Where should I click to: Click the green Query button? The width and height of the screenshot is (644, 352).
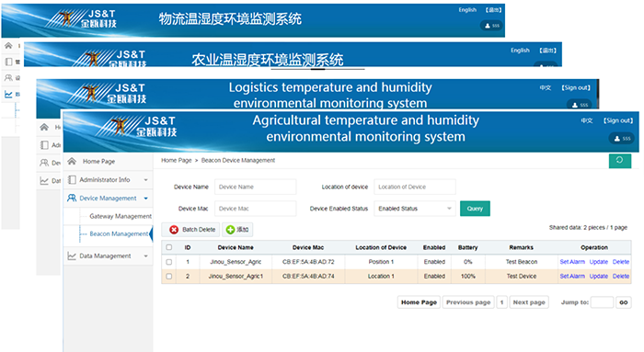click(x=475, y=209)
